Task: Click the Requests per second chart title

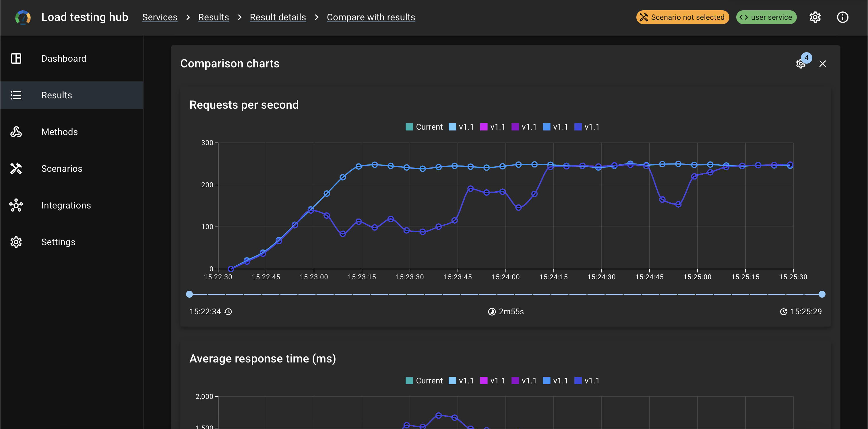Action: 244,105
